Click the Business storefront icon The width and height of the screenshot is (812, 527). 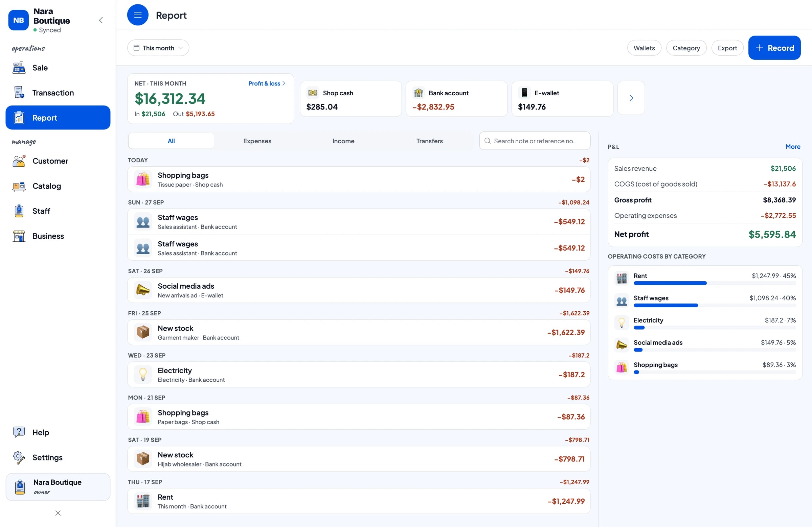coord(19,236)
